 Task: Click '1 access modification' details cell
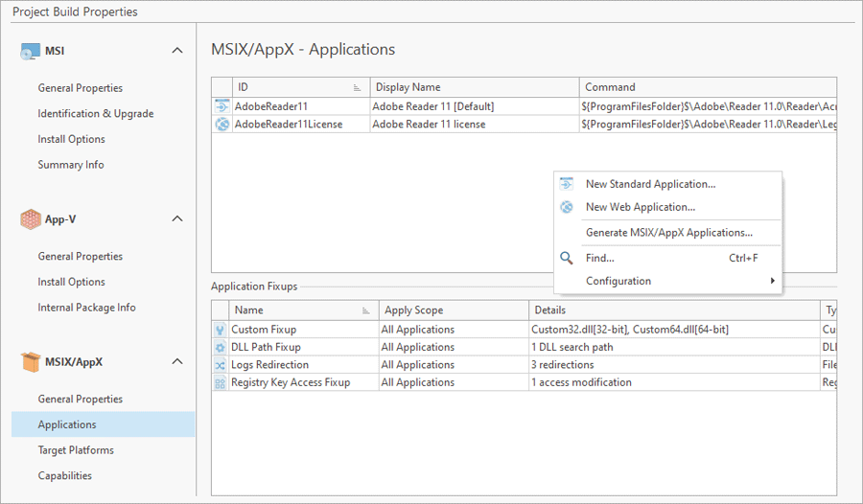(674, 382)
